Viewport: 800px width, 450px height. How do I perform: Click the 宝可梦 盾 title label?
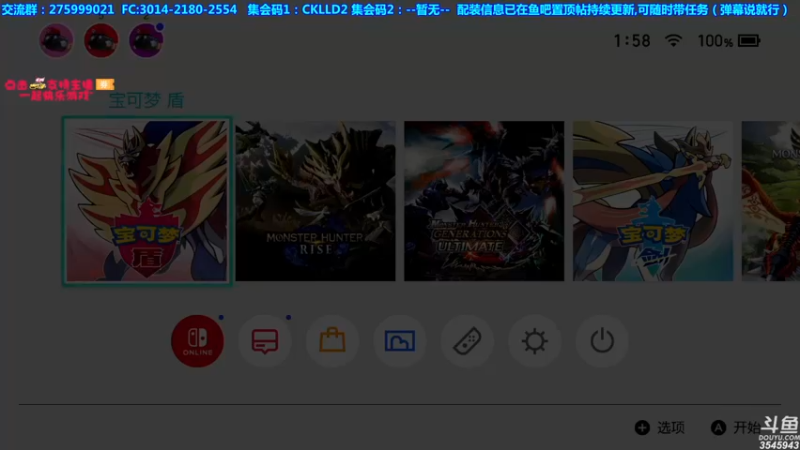(146, 101)
